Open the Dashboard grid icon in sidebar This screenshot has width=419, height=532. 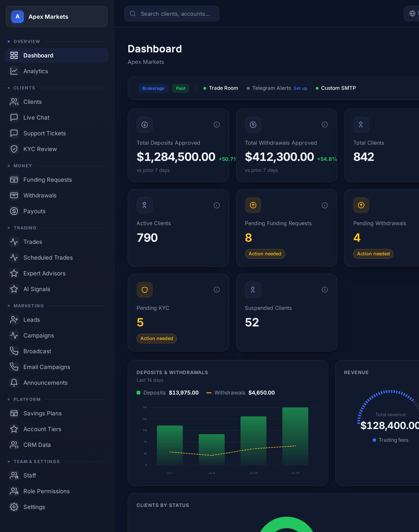click(14, 55)
